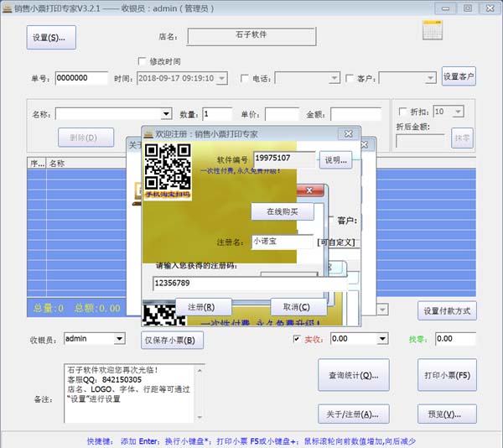Click 预览(V)... preview button
The image size is (503, 448).
point(447,414)
